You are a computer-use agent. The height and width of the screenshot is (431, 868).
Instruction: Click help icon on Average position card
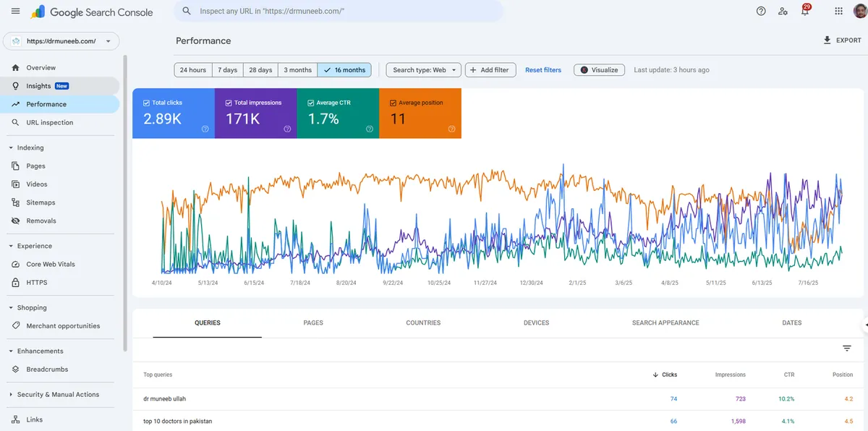click(452, 129)
